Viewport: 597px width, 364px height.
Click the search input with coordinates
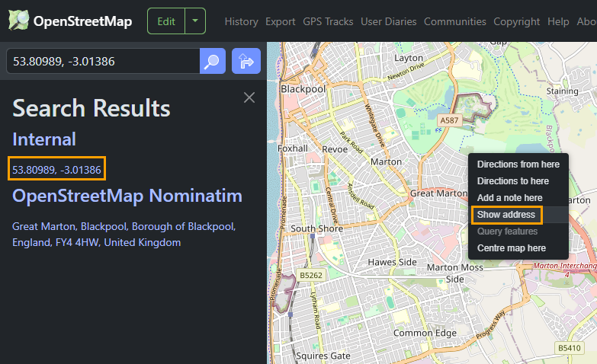[103, 61]
